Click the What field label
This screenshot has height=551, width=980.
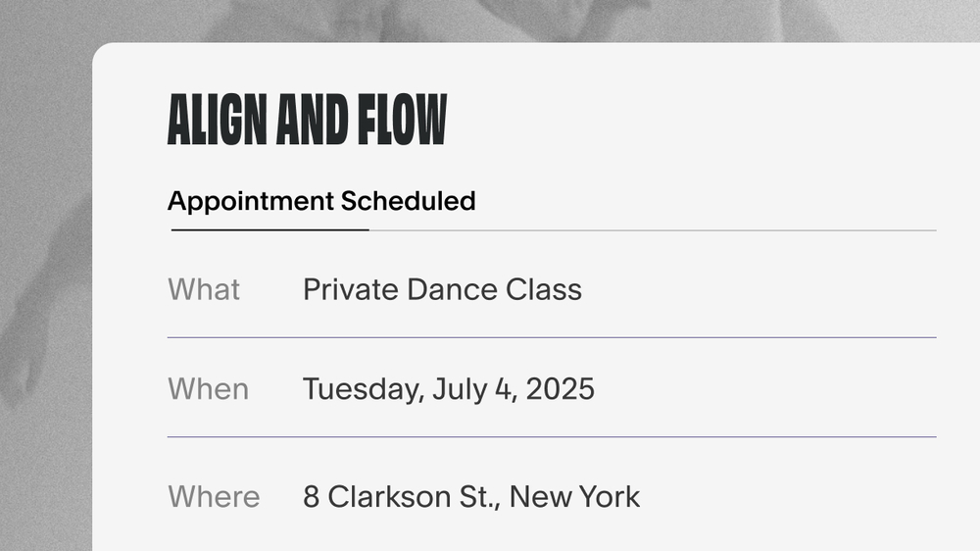point(204,289)
